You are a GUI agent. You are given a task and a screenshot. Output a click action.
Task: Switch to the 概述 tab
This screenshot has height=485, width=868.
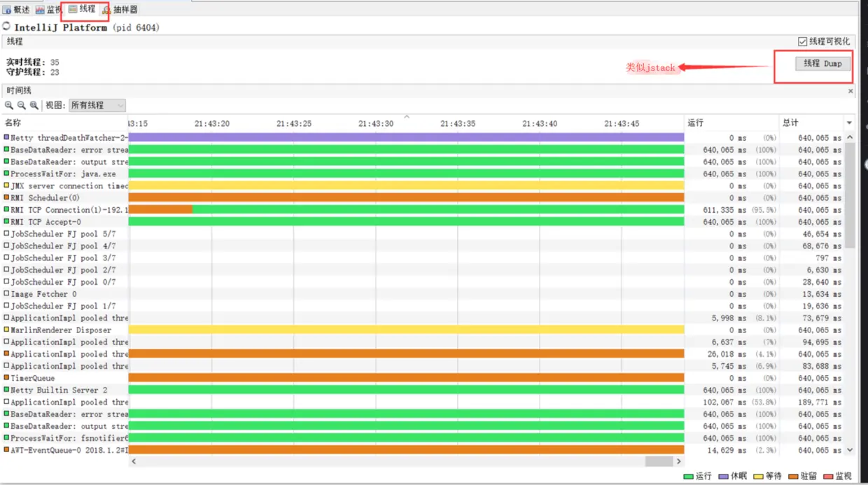(x=16, y=10)
